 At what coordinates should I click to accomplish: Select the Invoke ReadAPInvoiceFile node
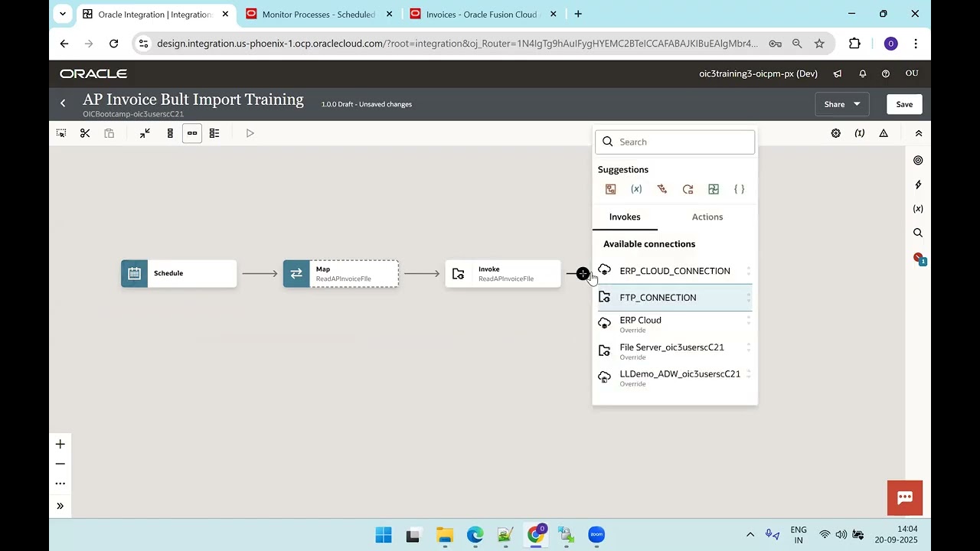pos(503,273)
